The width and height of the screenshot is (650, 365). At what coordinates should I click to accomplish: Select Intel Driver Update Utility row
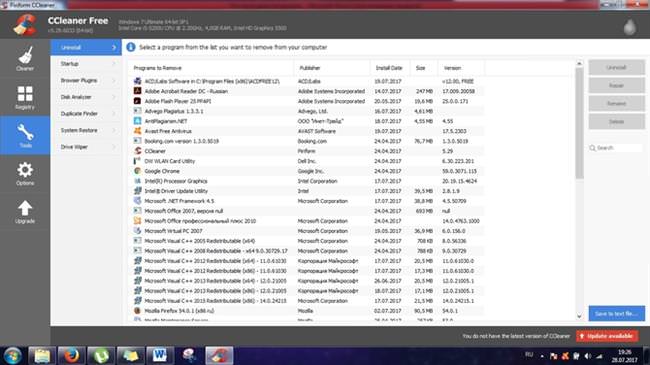click(x=306, y=191)
